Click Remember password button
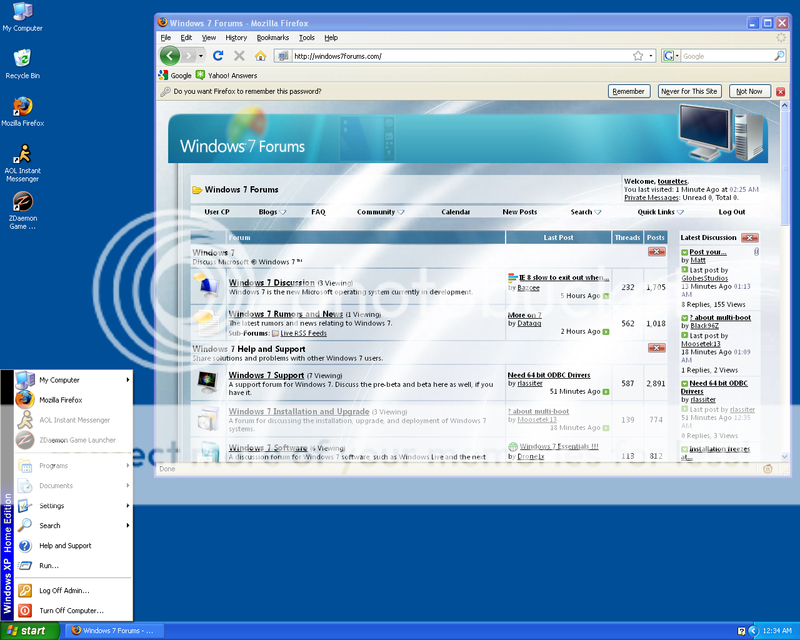 pos(629,91)
